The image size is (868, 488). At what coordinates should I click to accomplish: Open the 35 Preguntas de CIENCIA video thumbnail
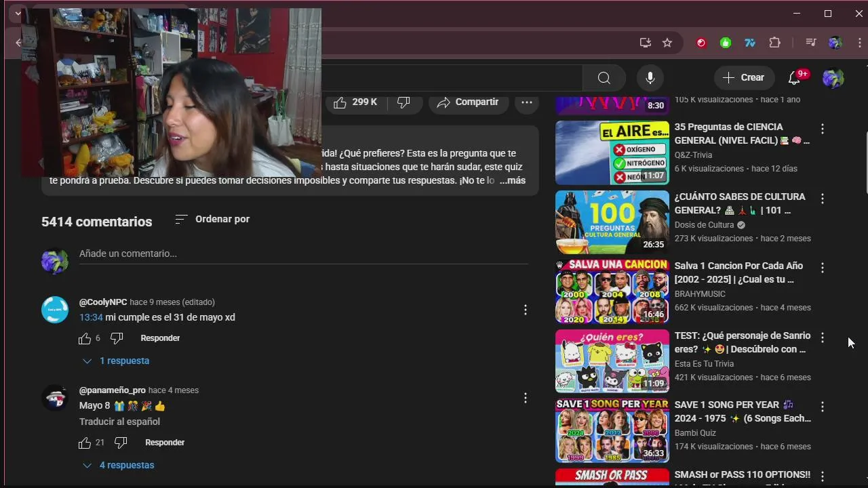tap(612, 153)
